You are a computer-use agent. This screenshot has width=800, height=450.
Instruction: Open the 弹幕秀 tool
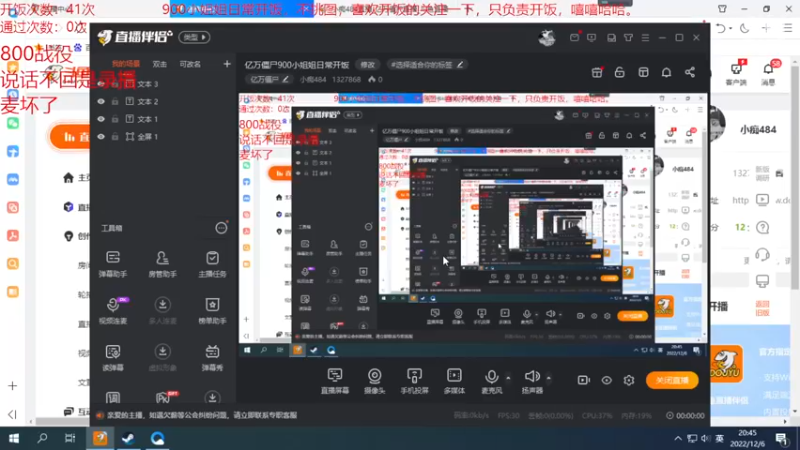212,357
